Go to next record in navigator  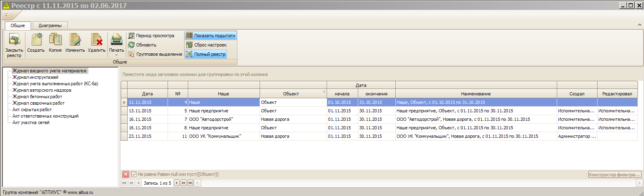click(x=177, y=183)
